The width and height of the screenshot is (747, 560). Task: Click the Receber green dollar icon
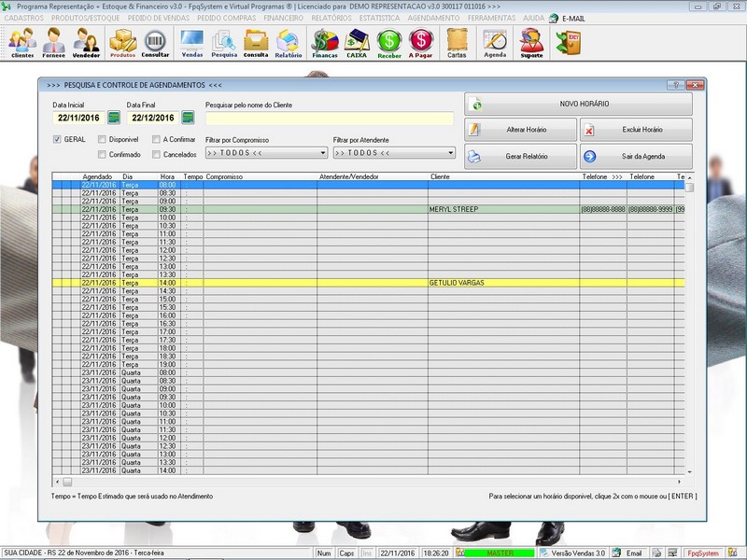click(x=389, y=43)
